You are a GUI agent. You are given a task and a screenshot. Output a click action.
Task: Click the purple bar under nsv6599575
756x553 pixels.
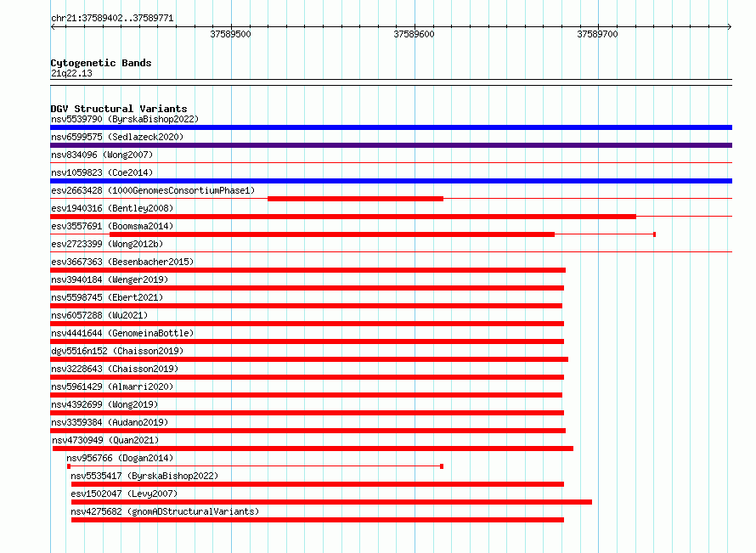(391, 145)
